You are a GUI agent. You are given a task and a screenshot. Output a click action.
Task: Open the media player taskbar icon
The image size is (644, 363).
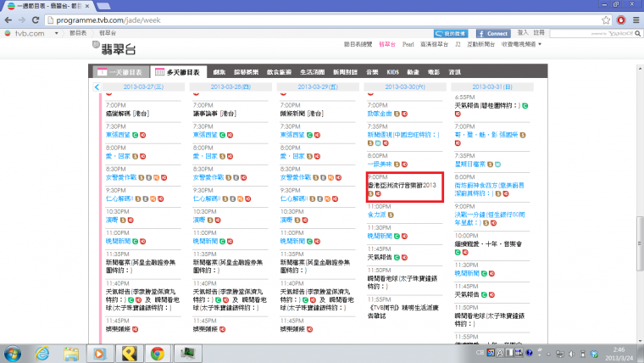(99, 354)
